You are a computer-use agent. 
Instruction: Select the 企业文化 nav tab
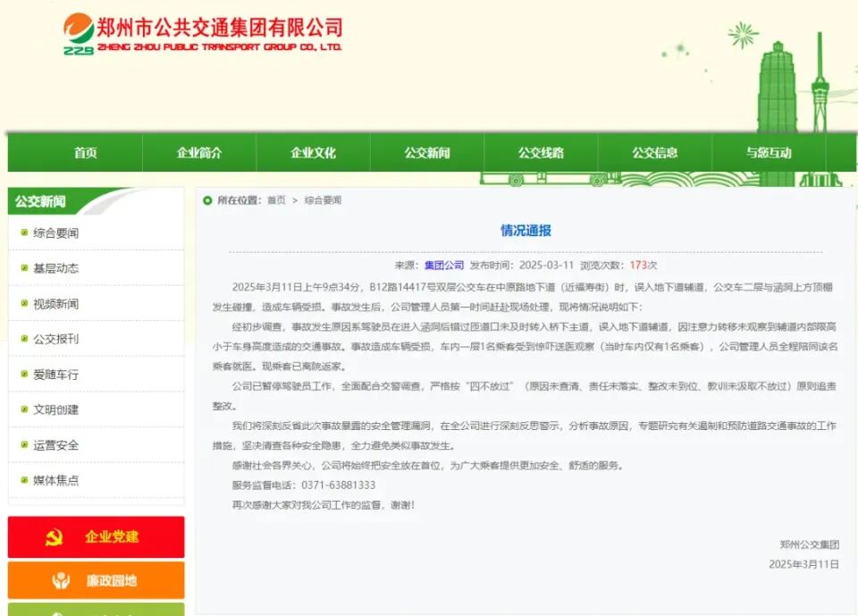[x=313, y=152]
